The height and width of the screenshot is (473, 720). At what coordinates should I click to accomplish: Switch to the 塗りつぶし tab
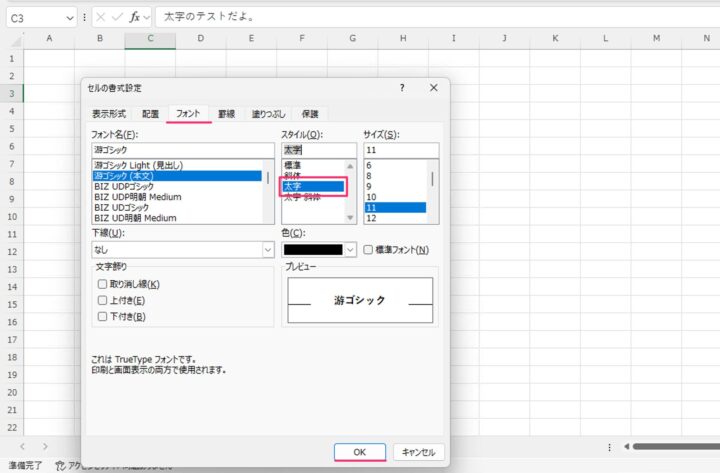click(x=267, y=114)
